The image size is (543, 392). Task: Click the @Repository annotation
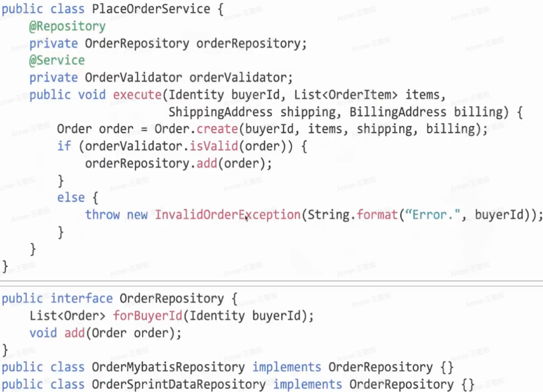(67, 27)
